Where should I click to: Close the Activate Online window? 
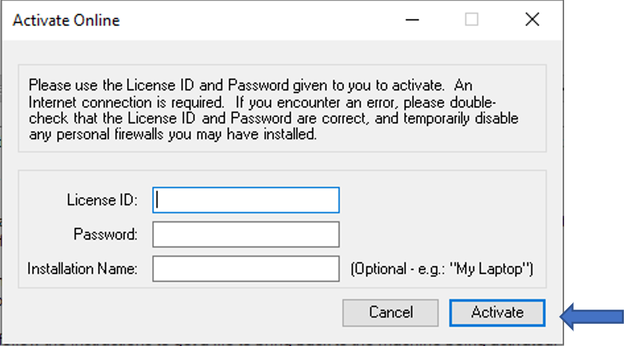coord(532,20)
